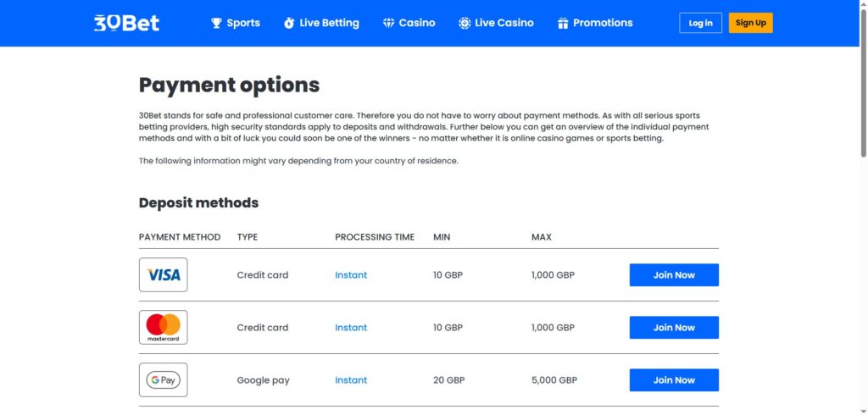Open the Casino menu item
Image resolution: width=868 pixels, height=415 pixels.
(417, 23)
